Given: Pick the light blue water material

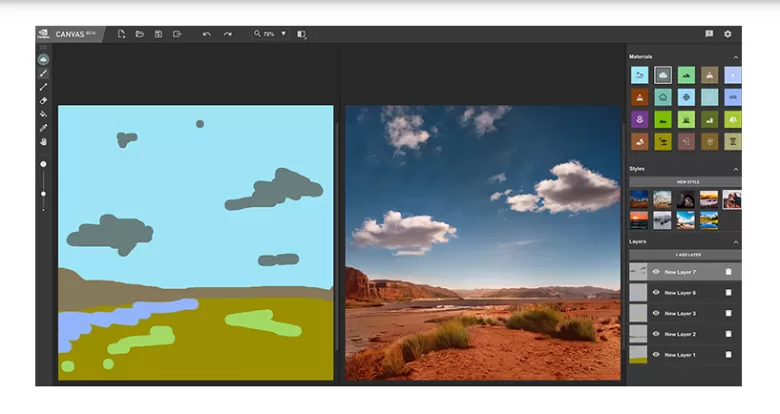Looking at the screenshot, I should pos(639,75).
